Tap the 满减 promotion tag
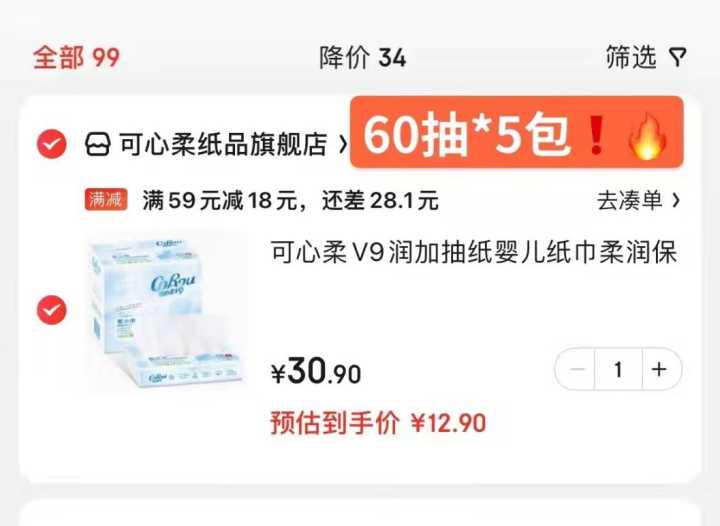 tap(106, 199)
